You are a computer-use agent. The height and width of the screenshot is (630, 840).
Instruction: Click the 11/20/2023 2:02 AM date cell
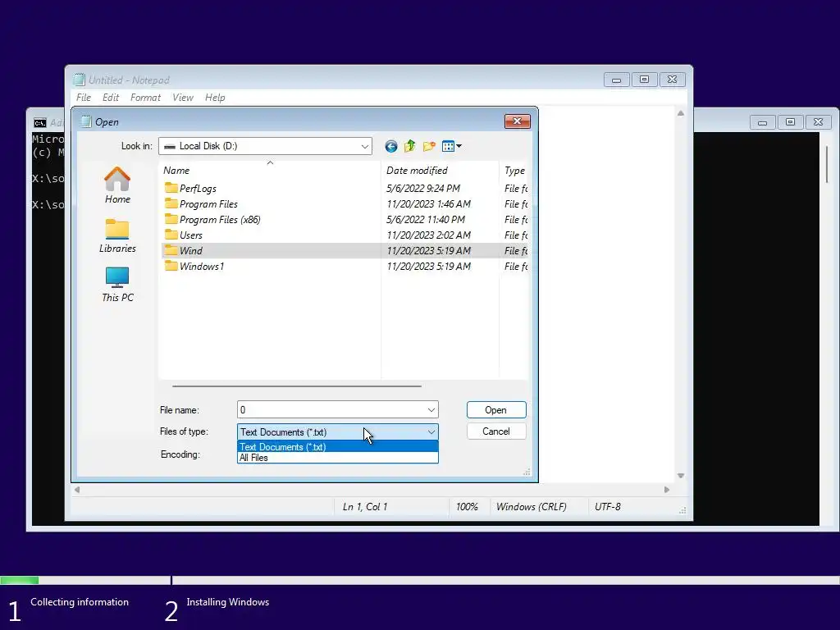[x=428, y=235]
